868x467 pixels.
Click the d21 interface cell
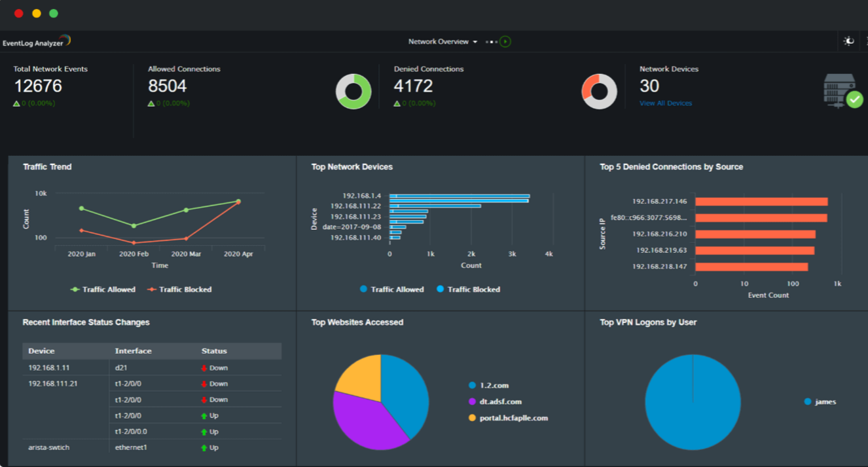[x=120, y=368]
